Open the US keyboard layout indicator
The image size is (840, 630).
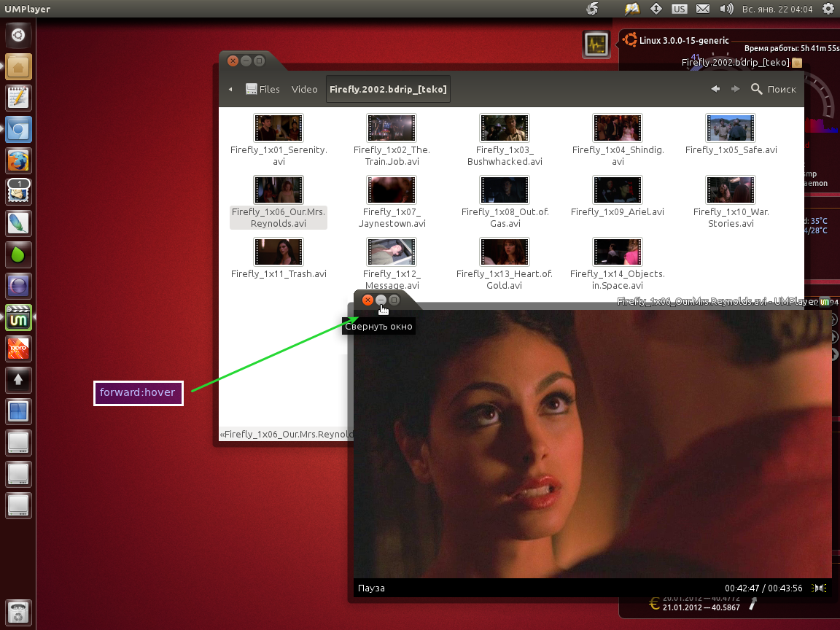pos(680,9)
